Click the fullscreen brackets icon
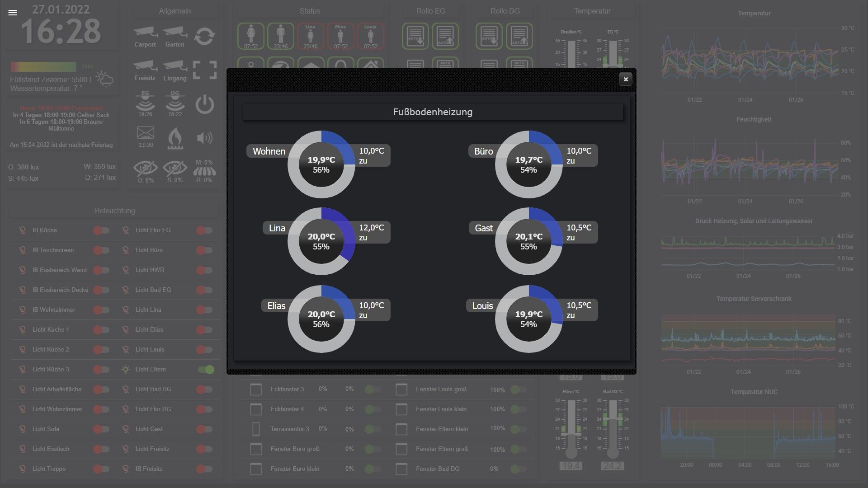The height and width of the screenshot is (488, 868). coord(204,70)
